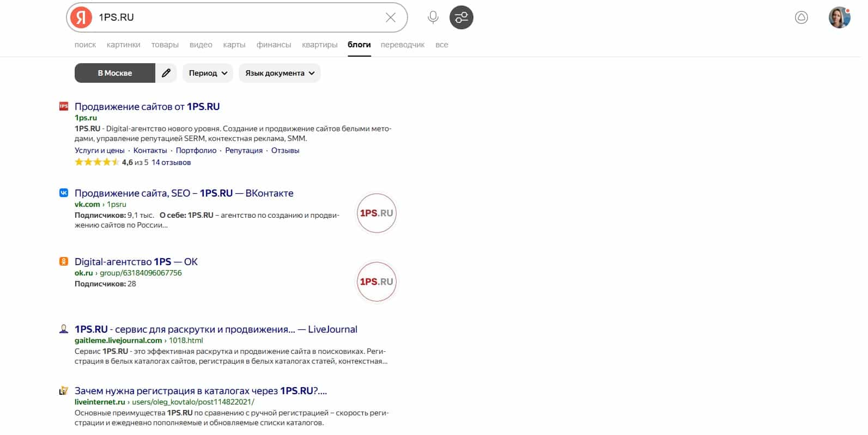Open the 'Контакты' sitelink
This screenshot has height=435, width=868.
click(x=150, y=150)
